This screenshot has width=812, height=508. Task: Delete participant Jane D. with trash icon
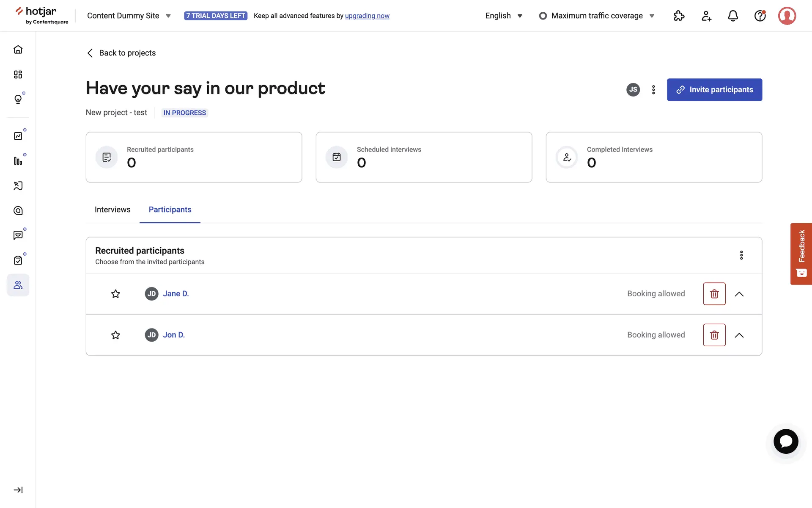[x=714, y=294]
